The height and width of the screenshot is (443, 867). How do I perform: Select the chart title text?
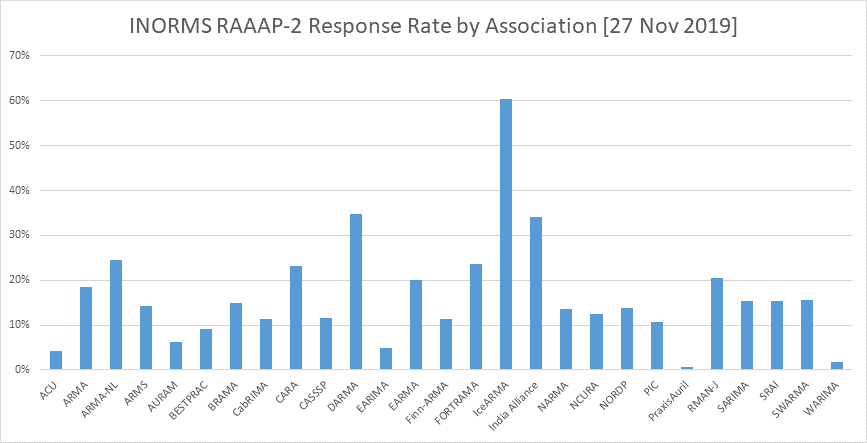434,28
